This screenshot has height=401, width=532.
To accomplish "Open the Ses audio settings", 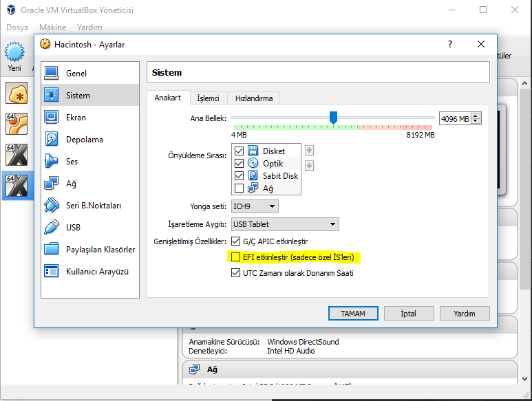I will pos(90,162).
